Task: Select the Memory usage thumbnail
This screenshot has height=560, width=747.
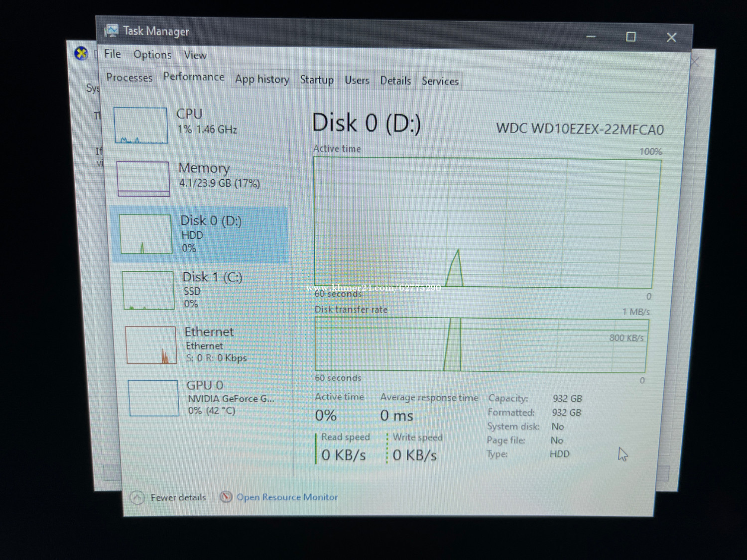Action: click(143, 179)
